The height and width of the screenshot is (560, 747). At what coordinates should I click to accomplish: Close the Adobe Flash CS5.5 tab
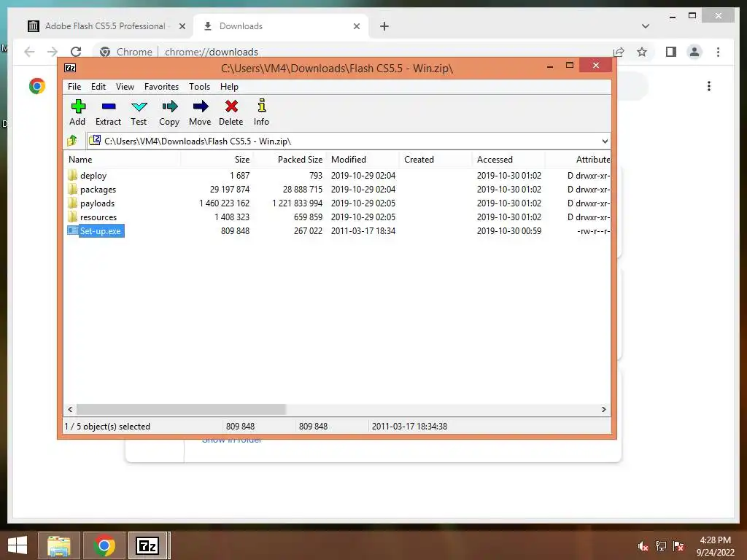click(x=182, y=26)
